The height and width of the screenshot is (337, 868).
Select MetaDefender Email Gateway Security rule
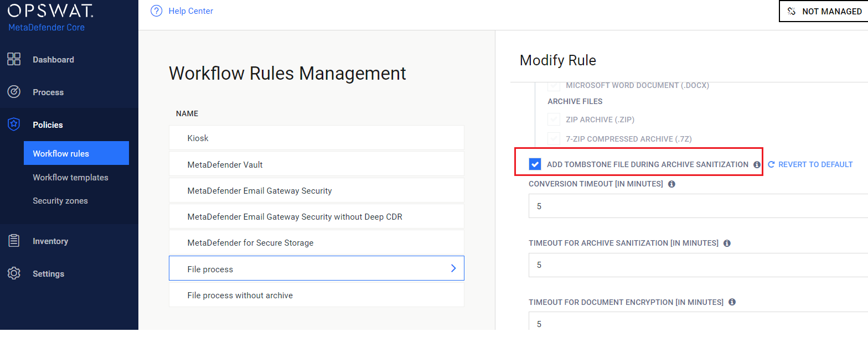point(317,190)
